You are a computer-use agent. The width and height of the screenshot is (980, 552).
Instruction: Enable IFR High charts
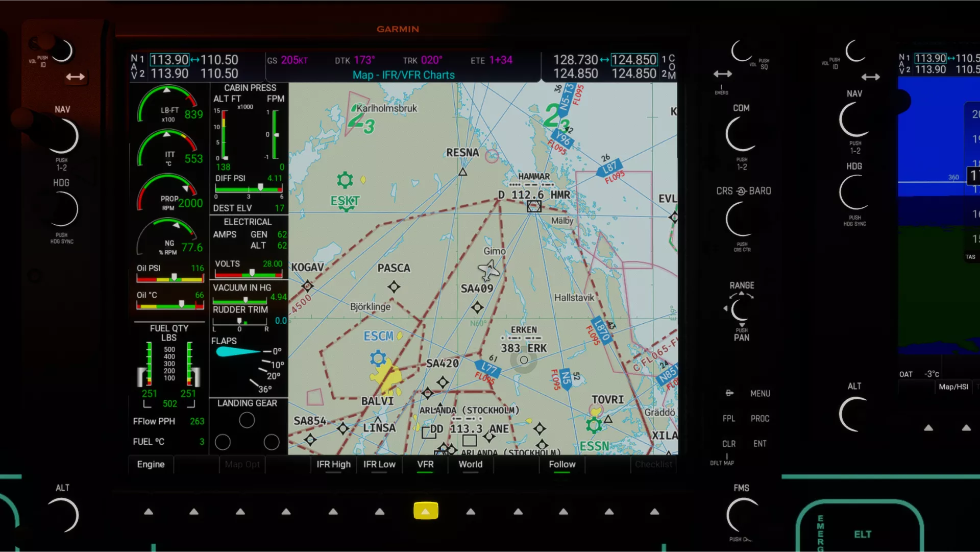point(333,464)
